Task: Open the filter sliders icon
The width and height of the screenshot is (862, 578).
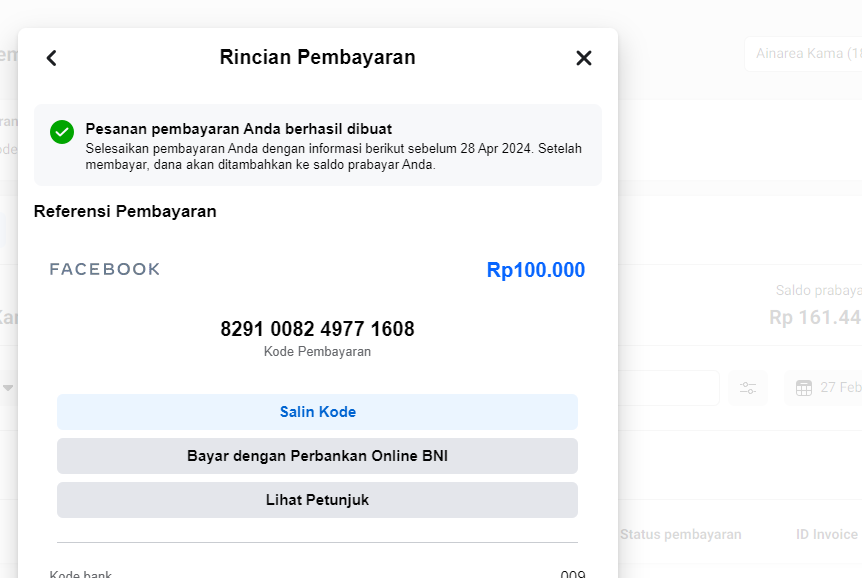Action: [748, 388]
